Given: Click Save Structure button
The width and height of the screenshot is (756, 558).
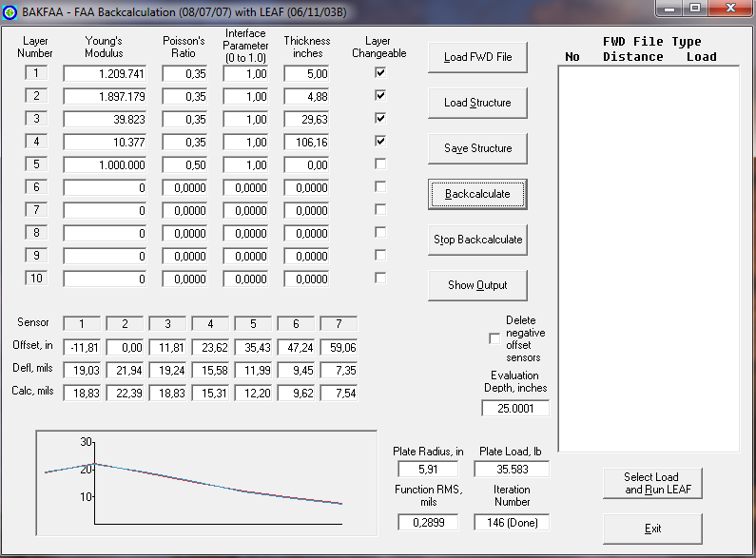Looking at the screenshot, I should (x=477, y=148).
